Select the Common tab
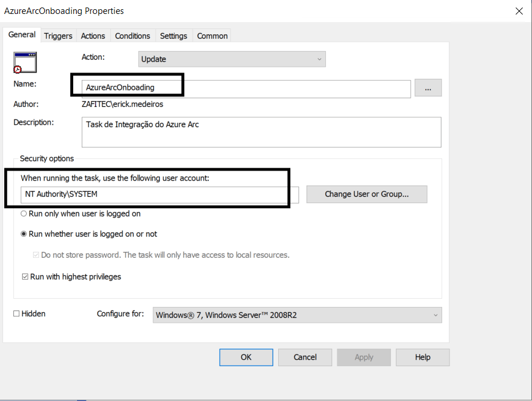532x401 pixels. pyautogui.click(x=212, y=36)
